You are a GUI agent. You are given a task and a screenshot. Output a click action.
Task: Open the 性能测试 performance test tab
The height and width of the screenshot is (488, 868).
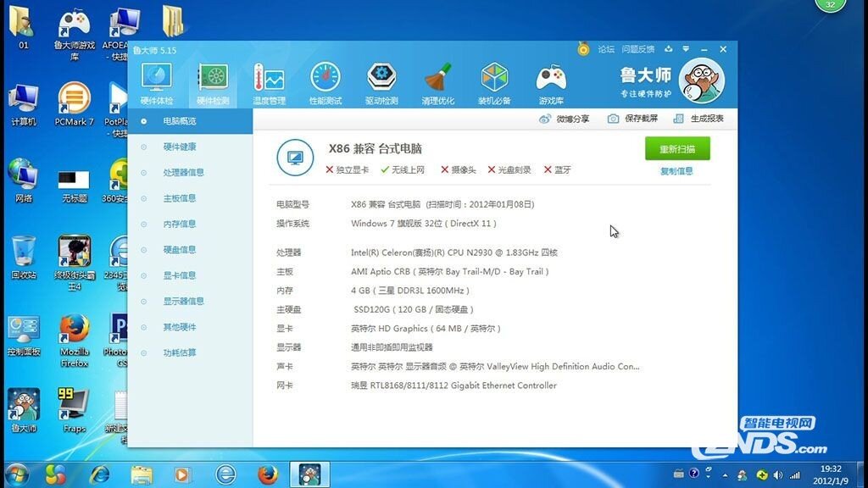click(x=325, y=84)
